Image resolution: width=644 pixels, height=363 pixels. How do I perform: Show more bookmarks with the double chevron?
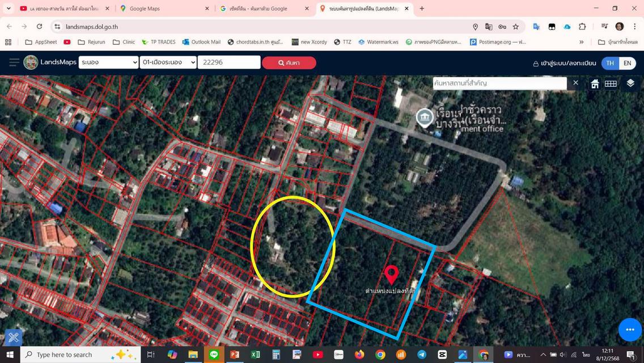coord(582,42)
